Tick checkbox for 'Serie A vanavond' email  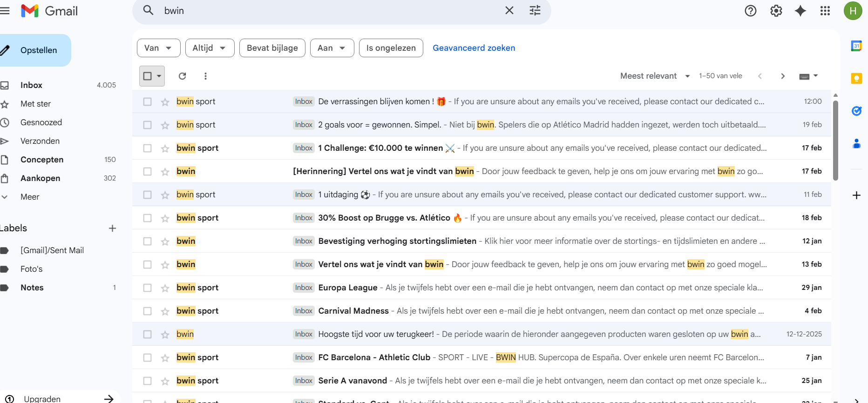coord(148,381)
